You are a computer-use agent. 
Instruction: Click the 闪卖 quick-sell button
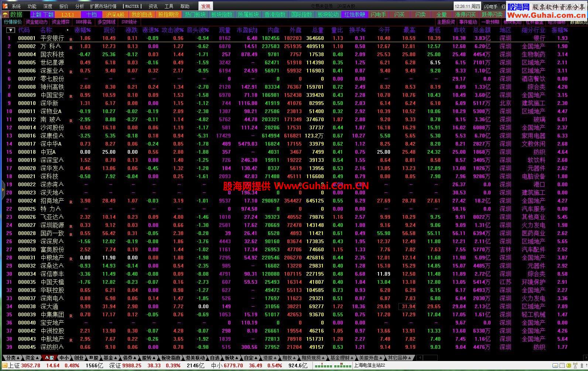(x=420, y=14)
